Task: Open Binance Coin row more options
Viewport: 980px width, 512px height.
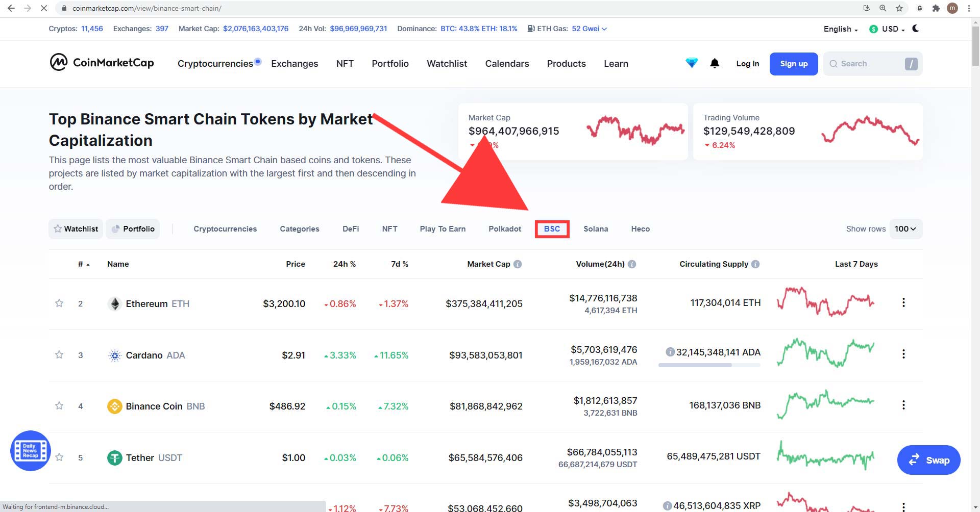Action: 903,405
